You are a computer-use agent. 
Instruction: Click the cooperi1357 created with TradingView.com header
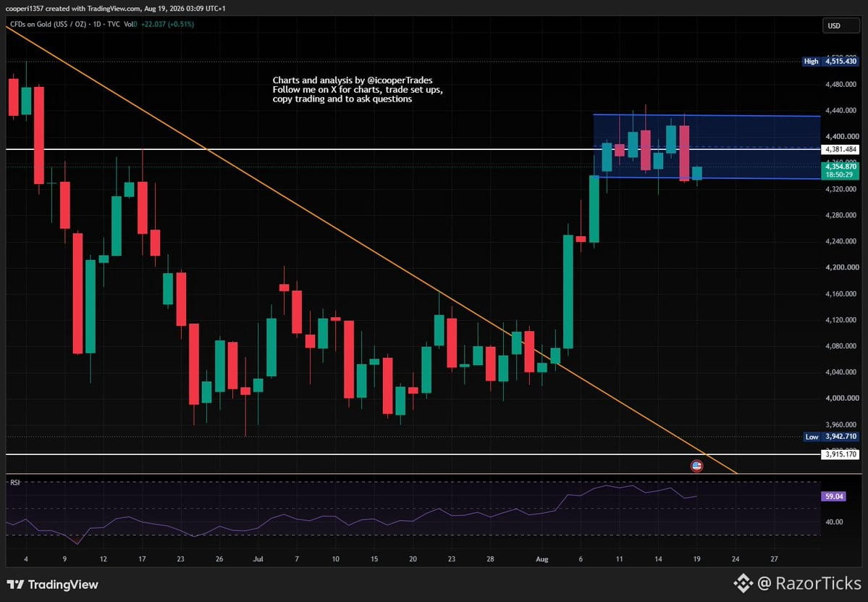115,8
